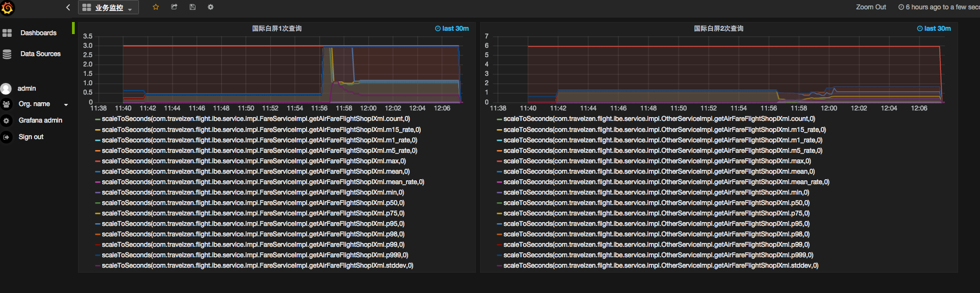Toggle FareServiceImpl mean legend entry
This screenshot has width=980, height=293.
click(x=255, y=172)
